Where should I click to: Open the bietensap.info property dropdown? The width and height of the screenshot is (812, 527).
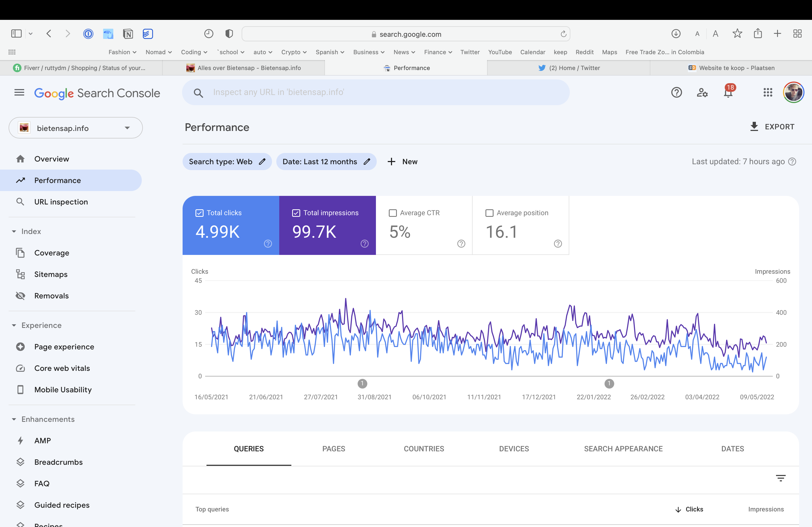[x=75, y=128]
